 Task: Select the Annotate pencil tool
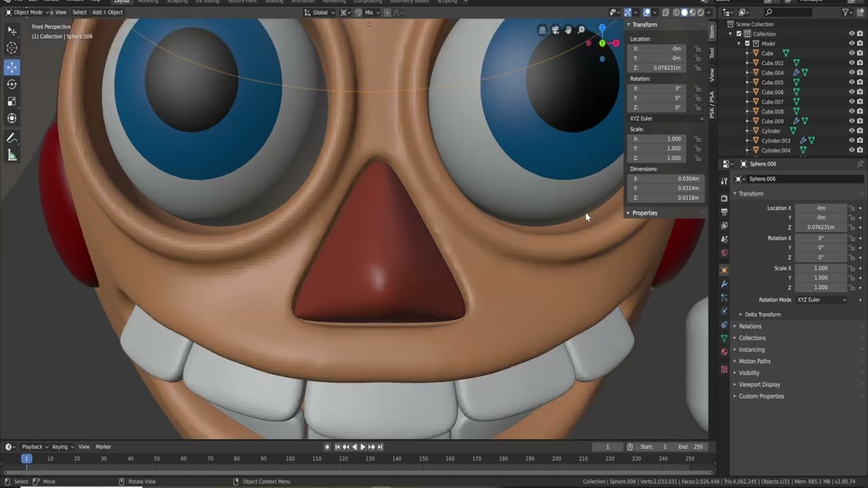(12, 138)
